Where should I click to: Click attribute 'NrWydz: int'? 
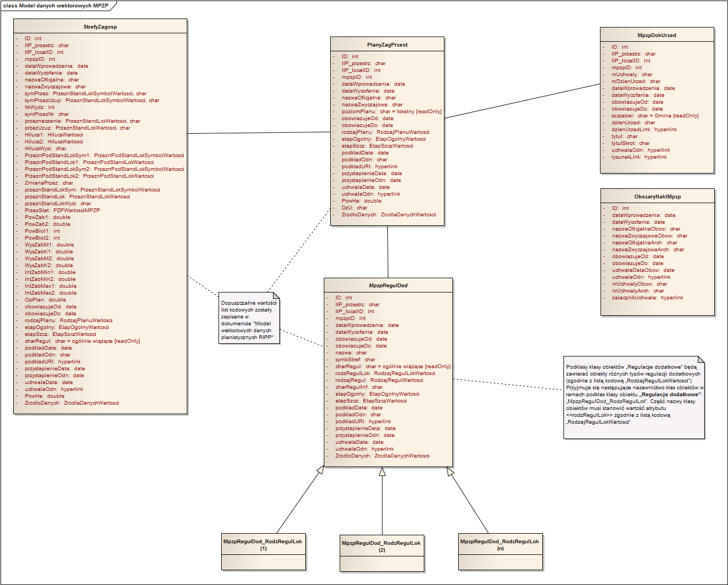click(40, 107)
